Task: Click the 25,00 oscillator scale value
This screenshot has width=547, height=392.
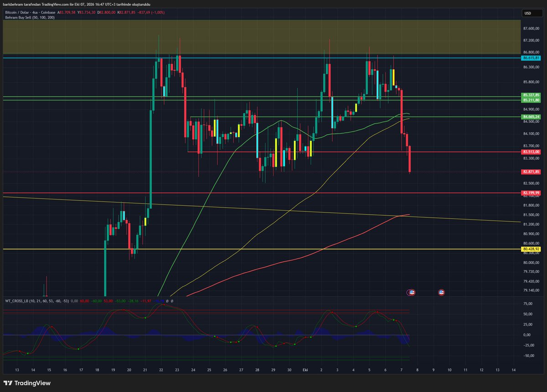Action: pos(527,325)
